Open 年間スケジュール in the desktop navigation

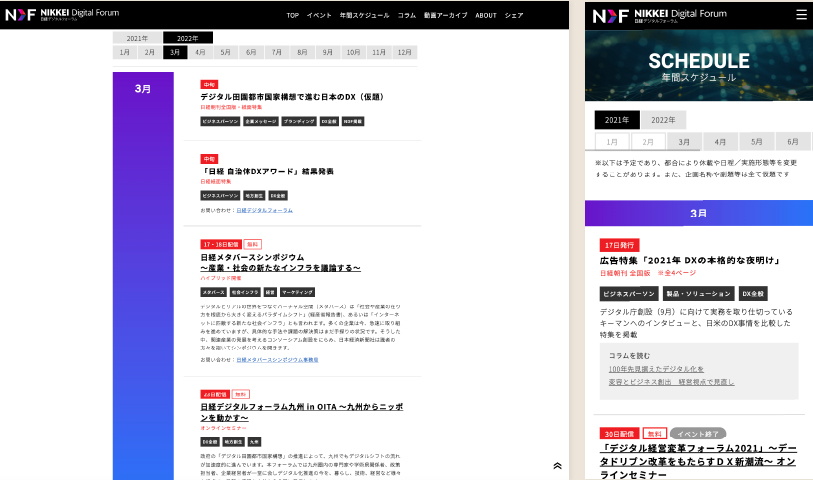[x=364, y=16]
